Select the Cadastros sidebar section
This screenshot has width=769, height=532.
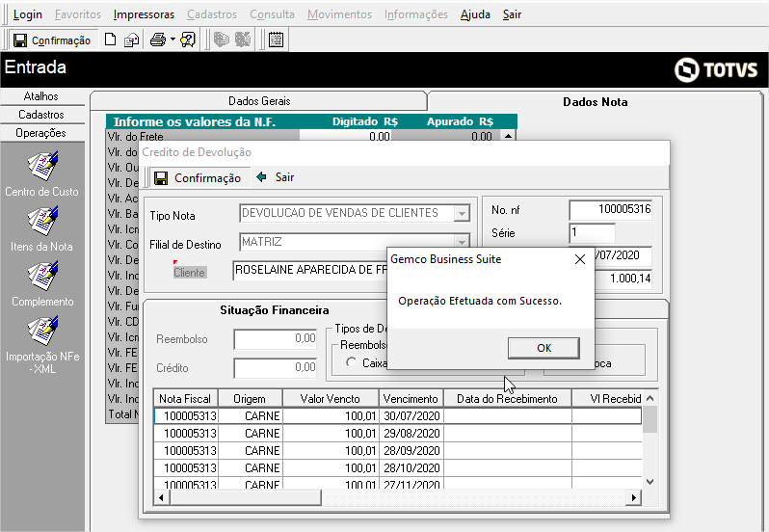(x=41, y=115)
